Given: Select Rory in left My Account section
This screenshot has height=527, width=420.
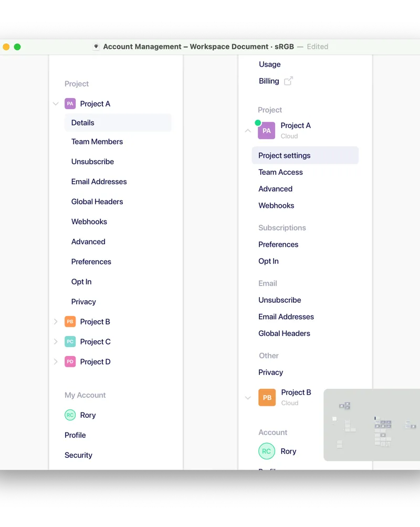Looking at the screenshot, I should coord(88,415).
